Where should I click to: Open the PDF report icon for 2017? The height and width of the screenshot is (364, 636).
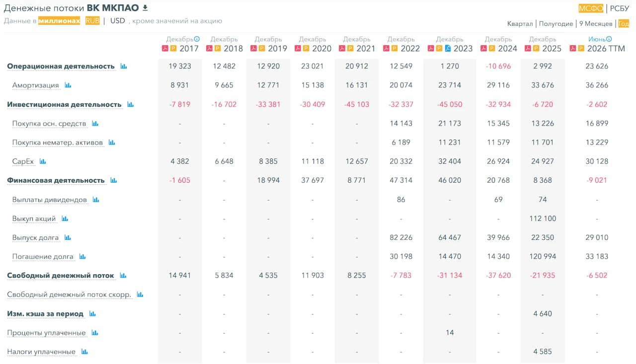165,49
